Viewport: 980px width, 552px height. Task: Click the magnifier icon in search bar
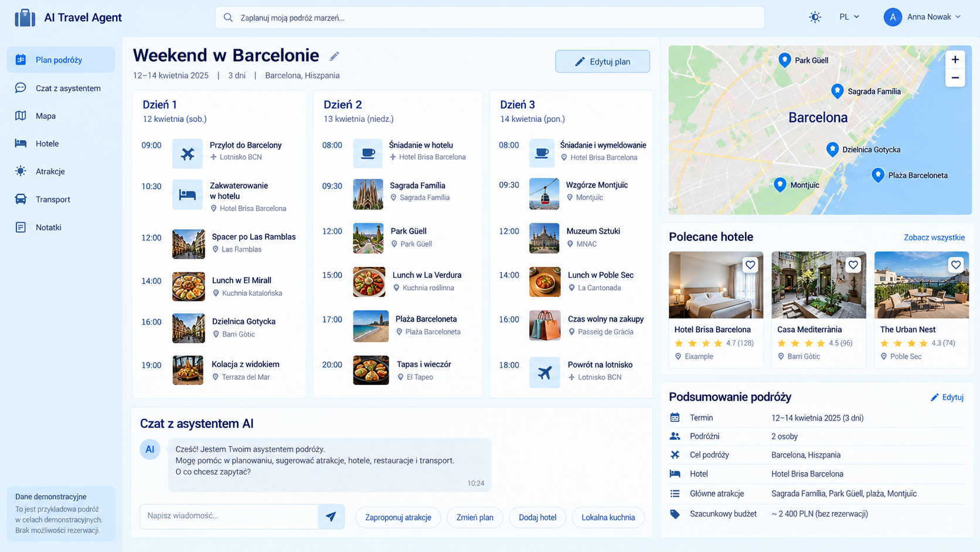tap(228, 18)
